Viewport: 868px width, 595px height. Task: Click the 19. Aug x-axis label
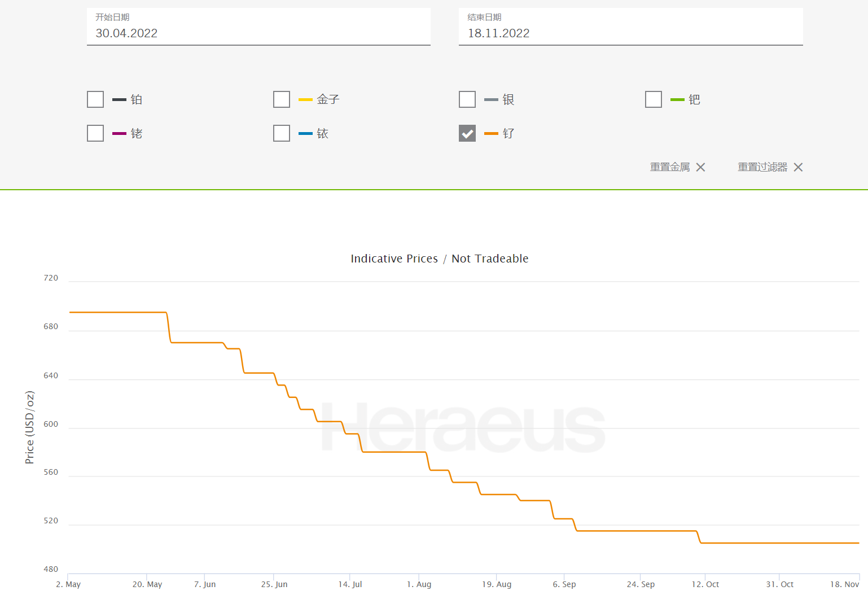coord(497,584)
